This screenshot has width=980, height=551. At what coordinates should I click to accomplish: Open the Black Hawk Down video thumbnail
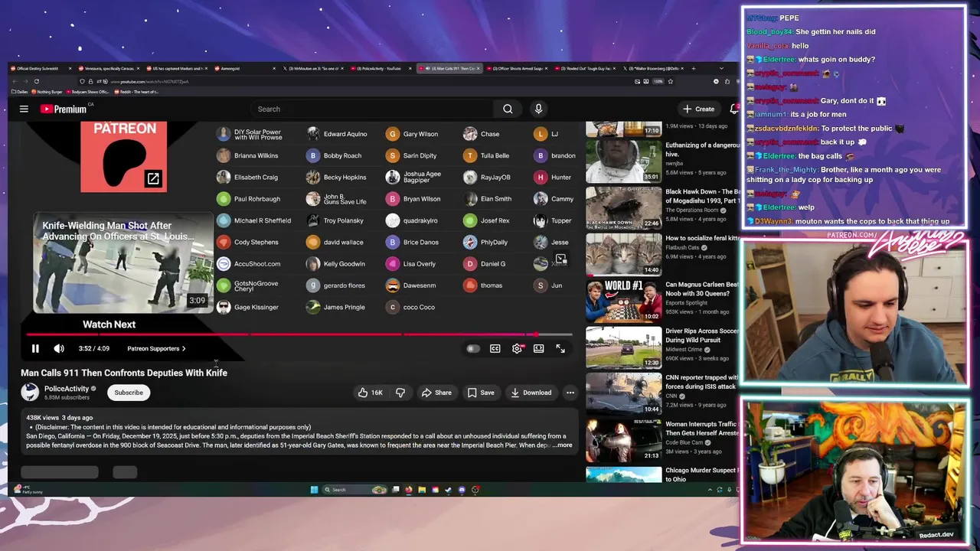pyautogui.click(x=624, y=207)
